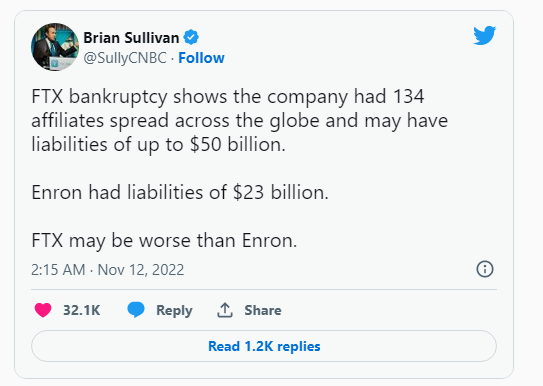Open Brian Sullivan's profile picture
This screenshot has width=543, height=386.
55,47
